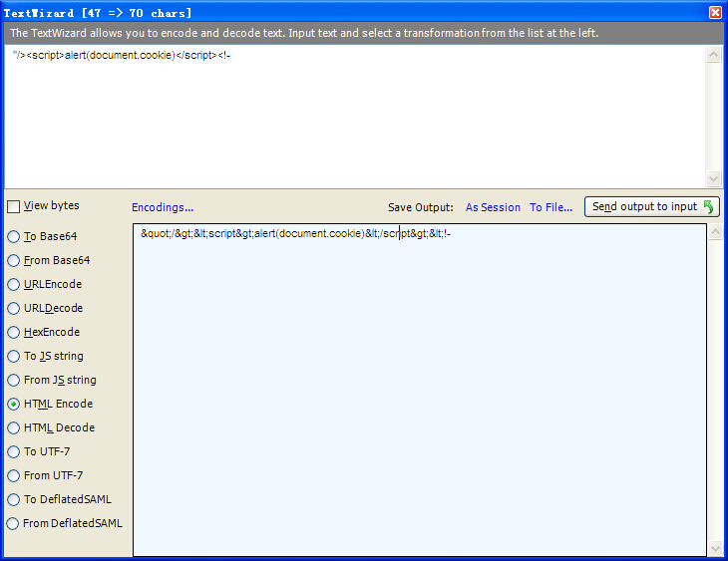Screen dimensions: 728x561
Task: Choose the URLDecode transformation
Action: [14, 309]
